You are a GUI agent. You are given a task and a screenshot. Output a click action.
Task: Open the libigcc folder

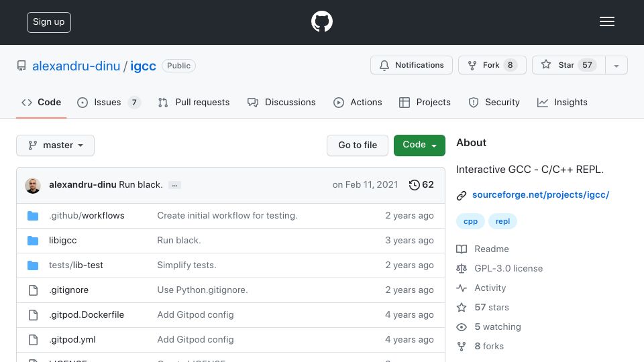point(63,241)
